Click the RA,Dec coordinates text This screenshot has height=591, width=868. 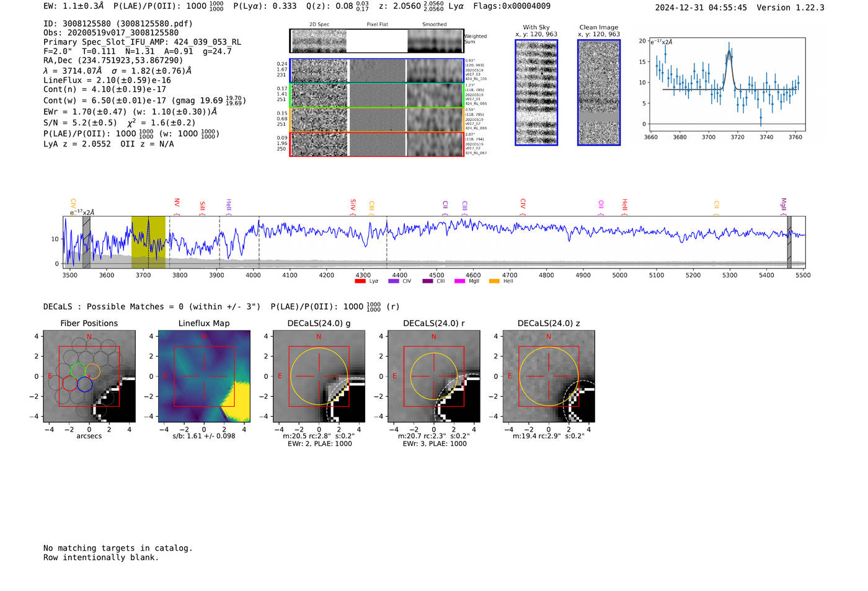113,60
